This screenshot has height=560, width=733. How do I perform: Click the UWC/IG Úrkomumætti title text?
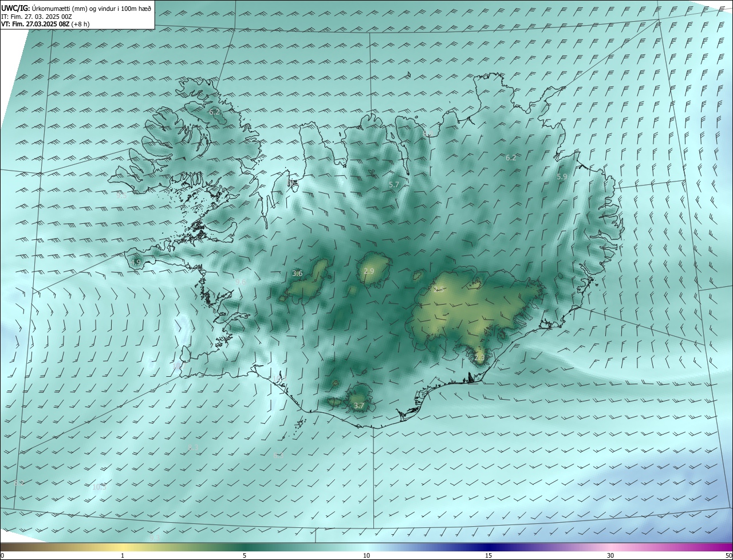pos(76,8)
